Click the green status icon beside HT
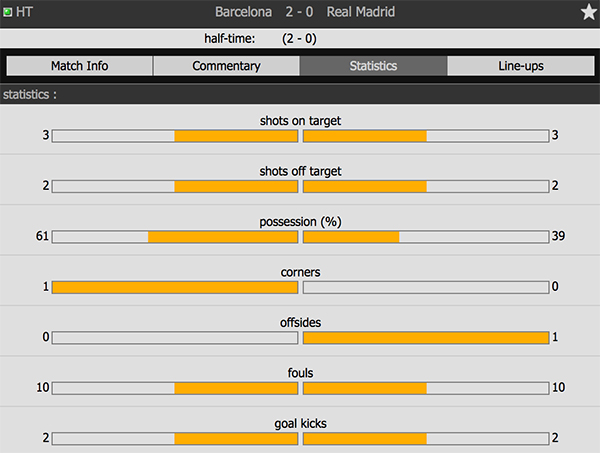Viewport: 600px width, 453px height. [x=8, y=12]
